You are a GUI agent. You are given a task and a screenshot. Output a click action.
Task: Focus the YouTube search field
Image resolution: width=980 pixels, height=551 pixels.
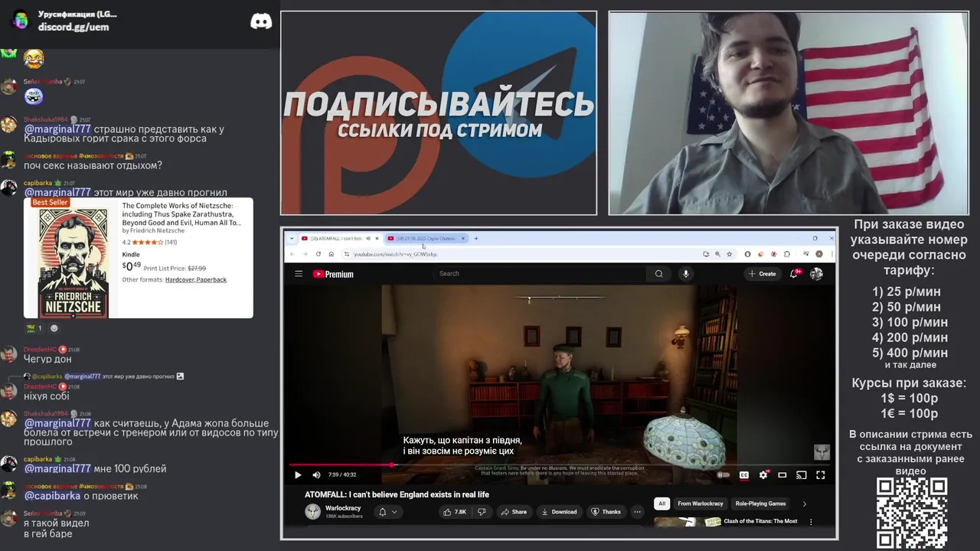540,273
